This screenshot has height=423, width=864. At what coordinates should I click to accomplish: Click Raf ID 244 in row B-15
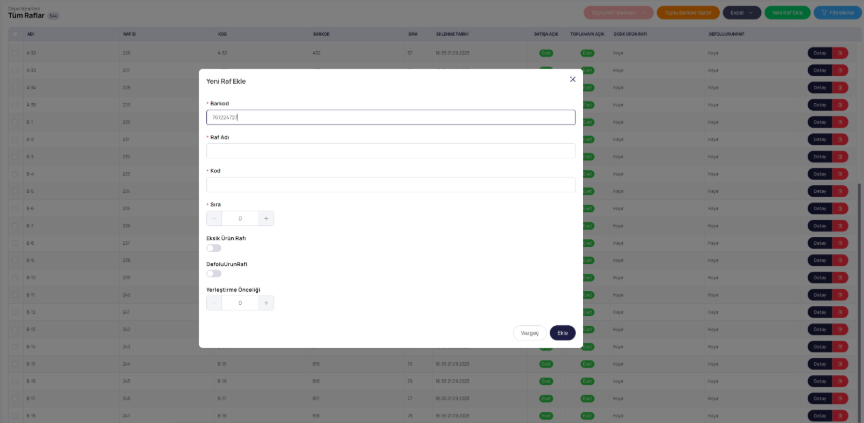coord(127,364)
